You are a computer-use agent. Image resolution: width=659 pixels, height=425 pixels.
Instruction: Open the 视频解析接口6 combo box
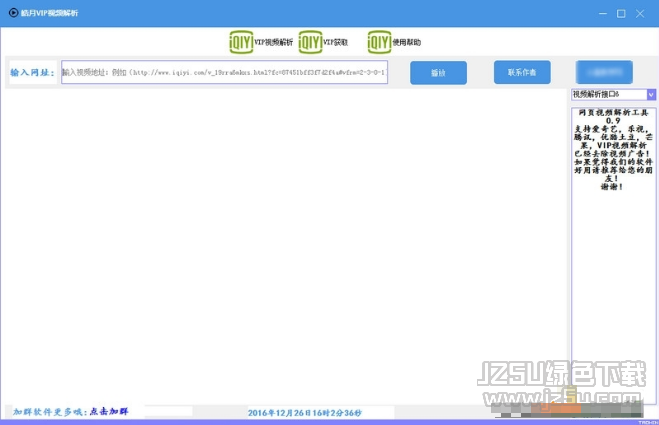(608, 94)
